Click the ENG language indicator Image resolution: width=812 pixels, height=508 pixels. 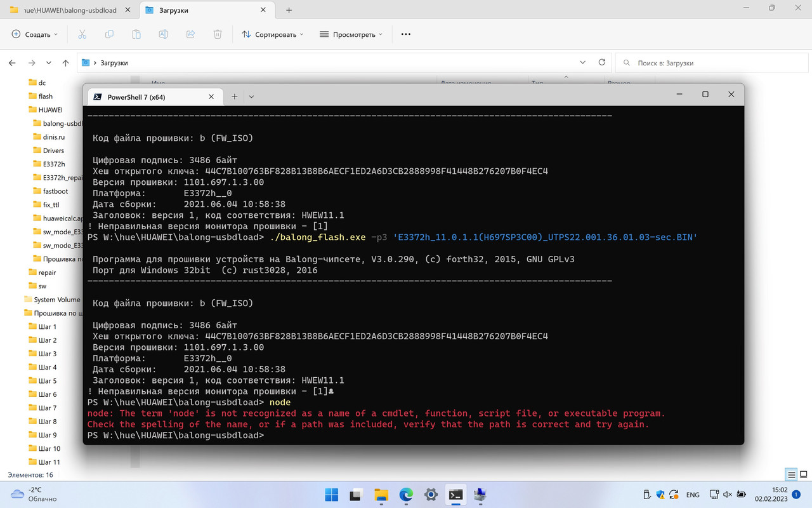(x=693, y=495)
